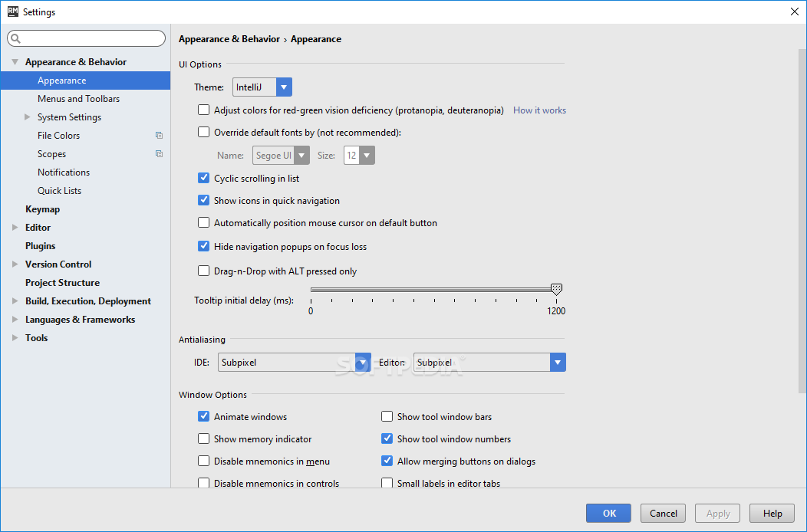Click Appearance & Behavior in the breadcrumb
807x532 pixels.
pyautogui.click(x=229, y=39)
